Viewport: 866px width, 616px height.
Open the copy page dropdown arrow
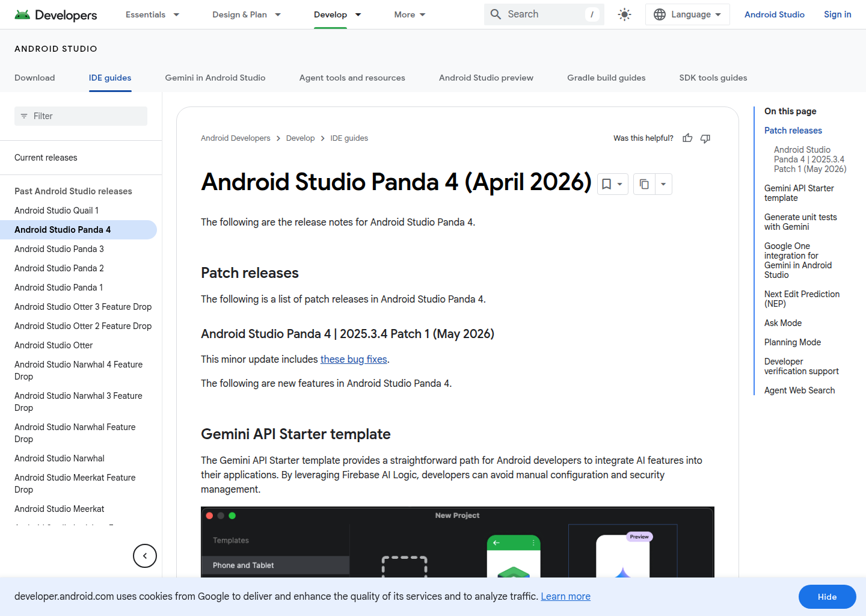(663, 184)
